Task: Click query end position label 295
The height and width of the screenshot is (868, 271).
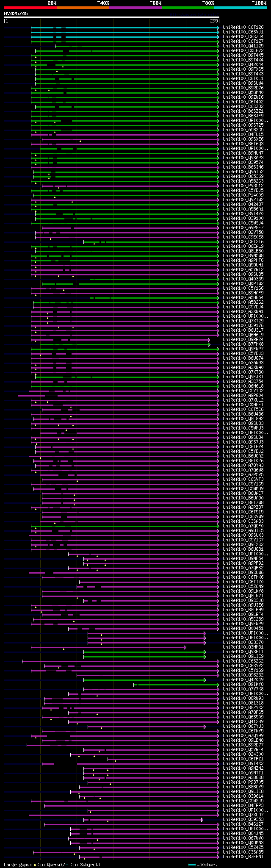Action: (214, 21)
